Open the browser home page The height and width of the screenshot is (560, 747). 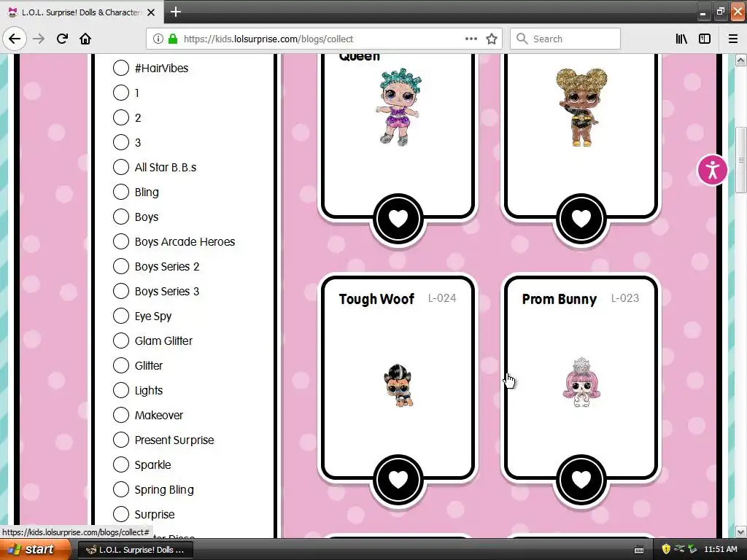85,39
